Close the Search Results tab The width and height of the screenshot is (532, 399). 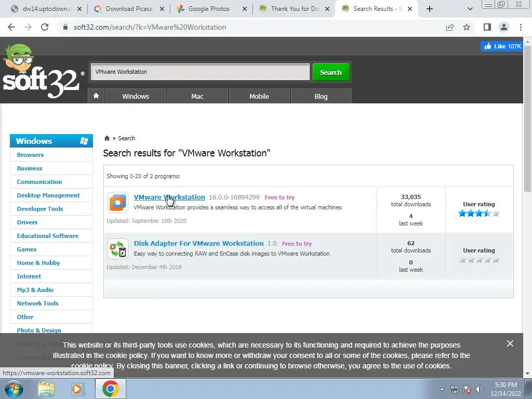[x=410, y=9]
